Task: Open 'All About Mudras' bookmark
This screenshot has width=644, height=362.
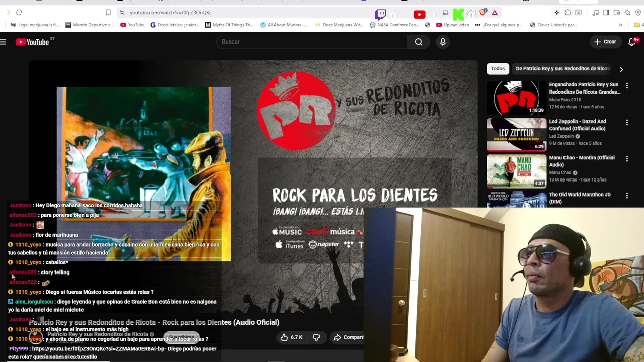Action: pyautogui.click(x=284, y=25)
